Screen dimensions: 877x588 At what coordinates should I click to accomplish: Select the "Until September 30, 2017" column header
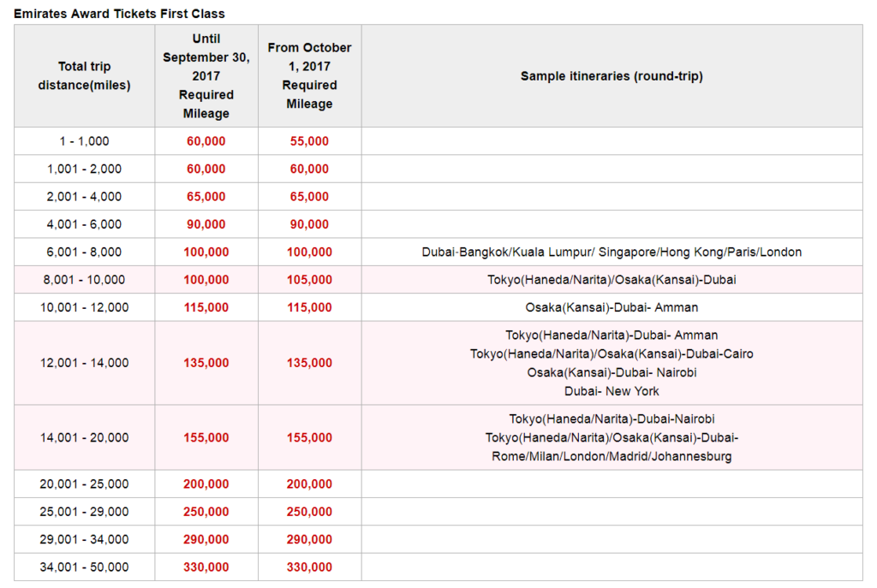[x=206, y=76]
